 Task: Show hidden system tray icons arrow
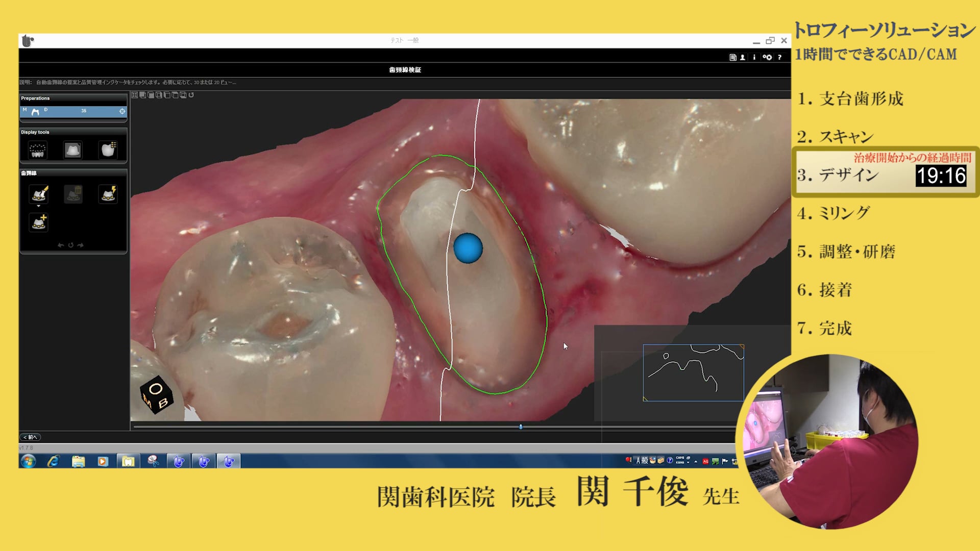696,462
